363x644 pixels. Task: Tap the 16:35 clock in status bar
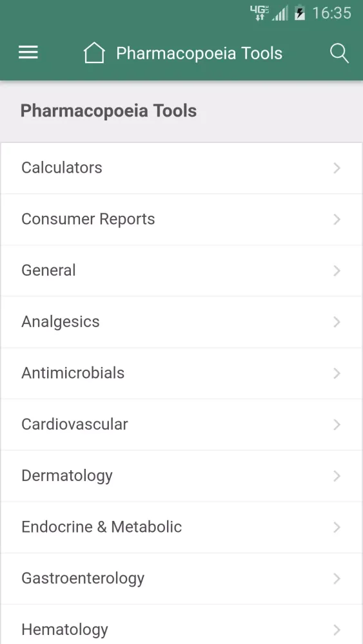(x=332, y=13)
